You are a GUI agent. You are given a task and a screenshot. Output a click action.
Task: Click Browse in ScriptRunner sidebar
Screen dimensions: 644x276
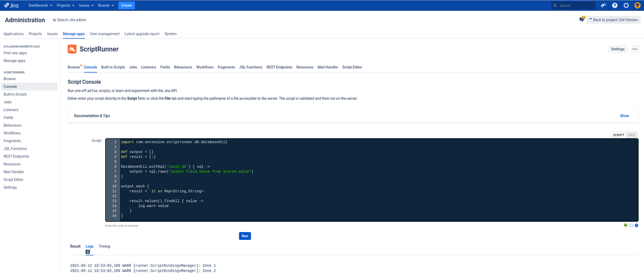click(10, 79)
